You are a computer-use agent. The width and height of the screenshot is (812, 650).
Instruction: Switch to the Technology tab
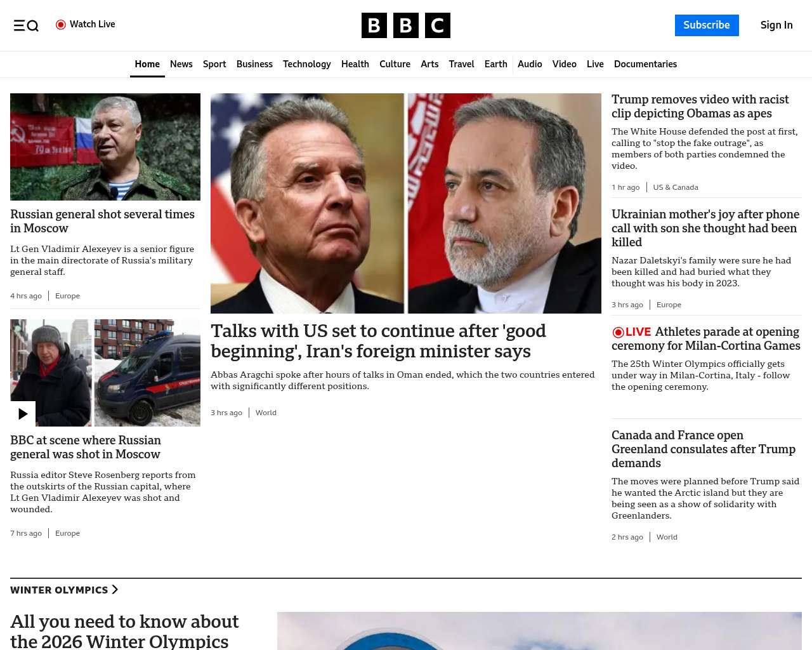(307, 64)
